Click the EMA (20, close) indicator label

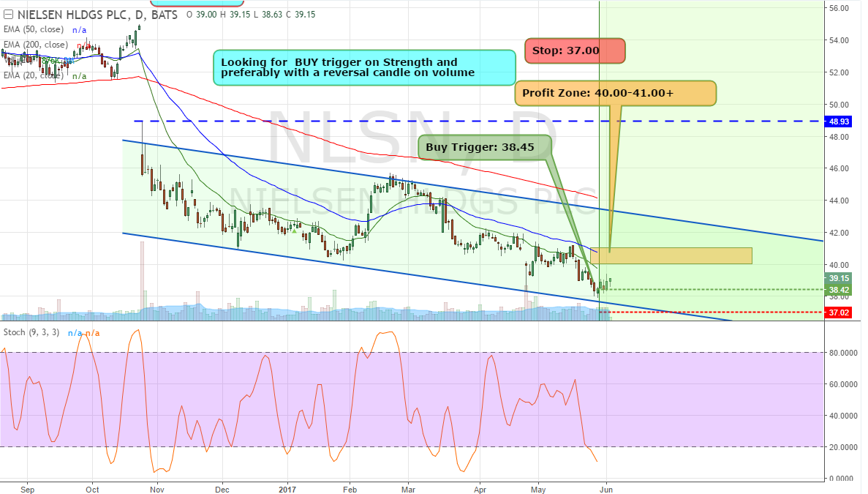[x=33, y=75]
